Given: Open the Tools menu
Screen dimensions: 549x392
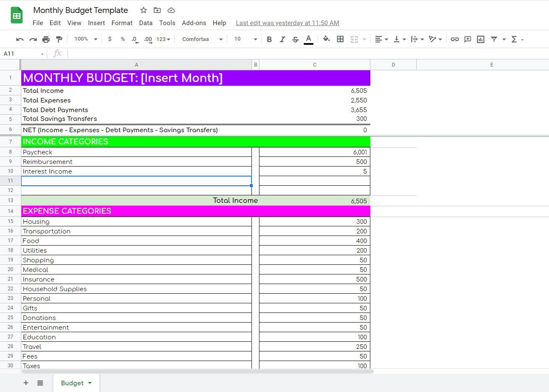Looking at the screenshot, I should tap(167, 23).
